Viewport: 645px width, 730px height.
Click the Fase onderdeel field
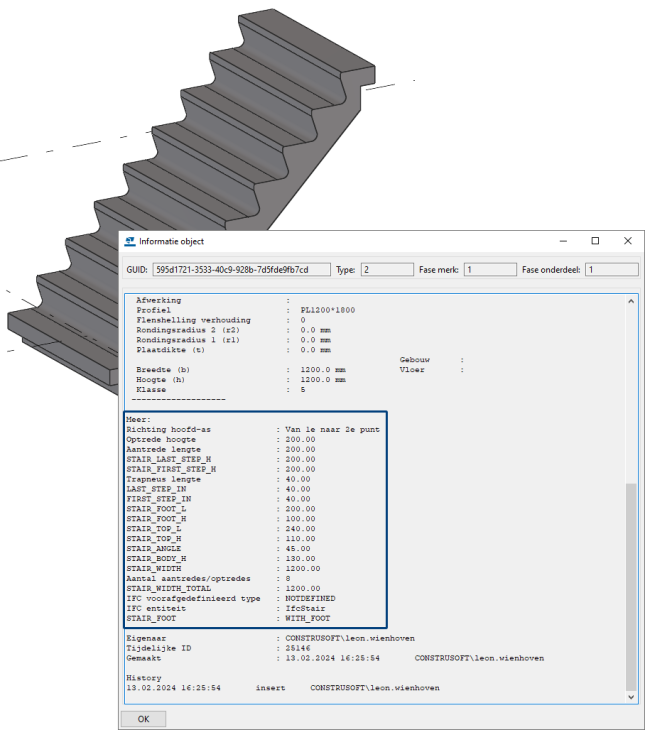[610, 270]
